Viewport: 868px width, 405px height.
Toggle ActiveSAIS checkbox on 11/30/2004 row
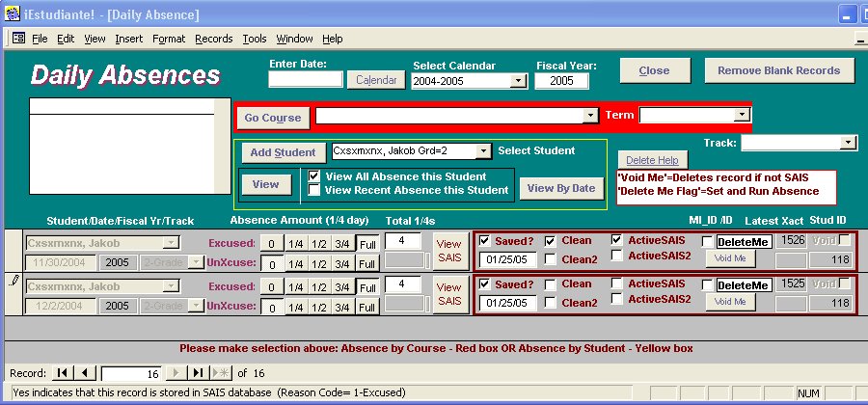point(617,240)
